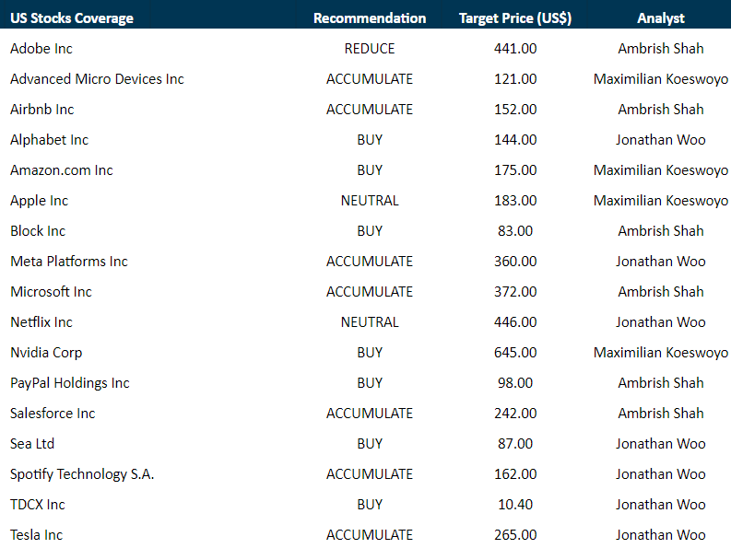Click the Adobe Inc stock name
The width and height of the screenshot is (731, 560).
[x=41, y=48]
